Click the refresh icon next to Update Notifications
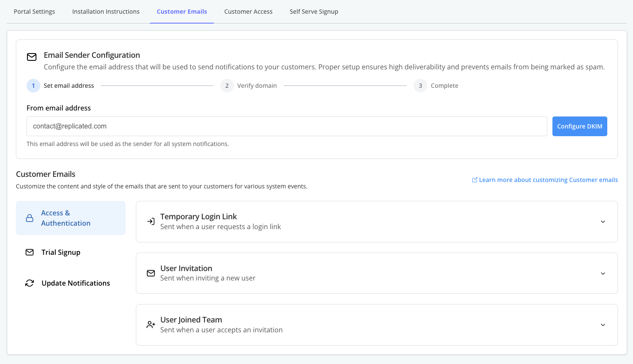 (29, 283)
